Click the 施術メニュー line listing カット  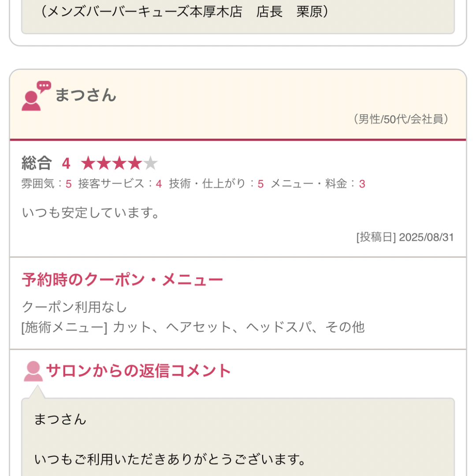tap(193, 327)
